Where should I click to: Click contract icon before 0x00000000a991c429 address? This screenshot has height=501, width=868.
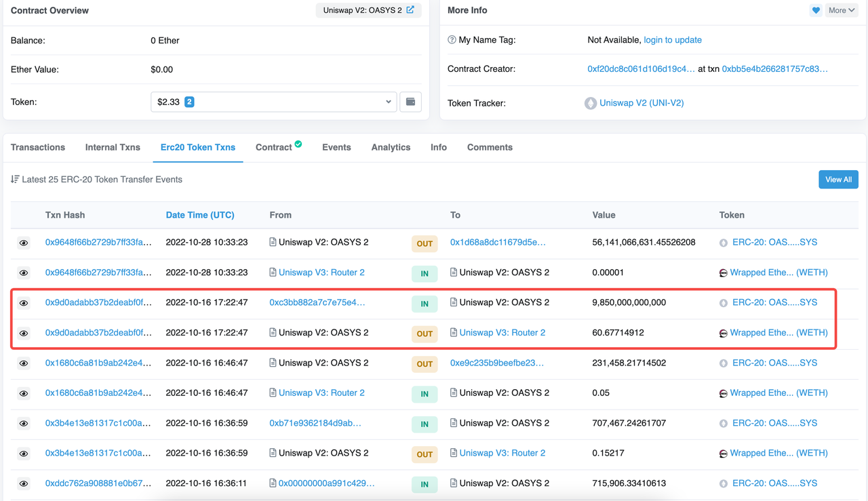point(273,483)
